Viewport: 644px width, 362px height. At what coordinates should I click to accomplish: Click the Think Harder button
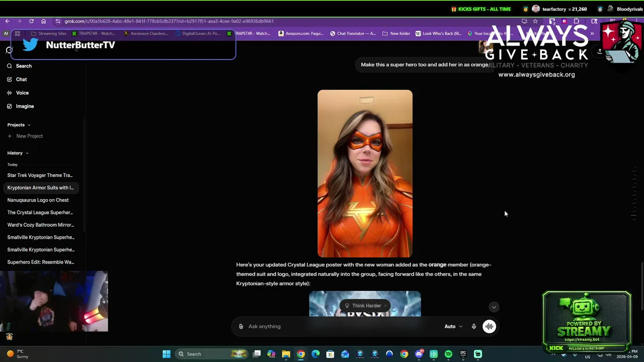(363, 306)
